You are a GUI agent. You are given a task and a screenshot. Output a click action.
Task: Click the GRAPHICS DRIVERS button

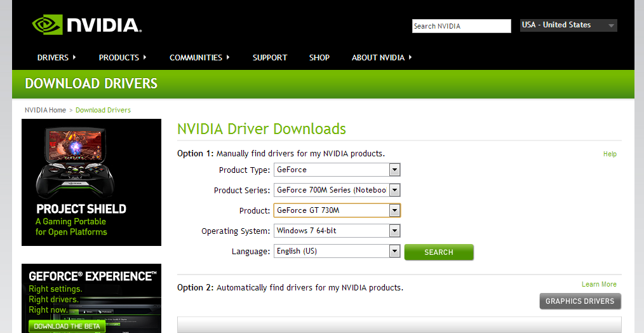click(580, 301)
